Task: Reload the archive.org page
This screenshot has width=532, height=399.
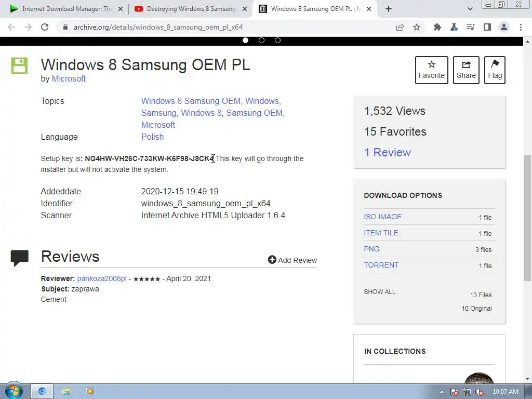Action: tap(45, 27)
